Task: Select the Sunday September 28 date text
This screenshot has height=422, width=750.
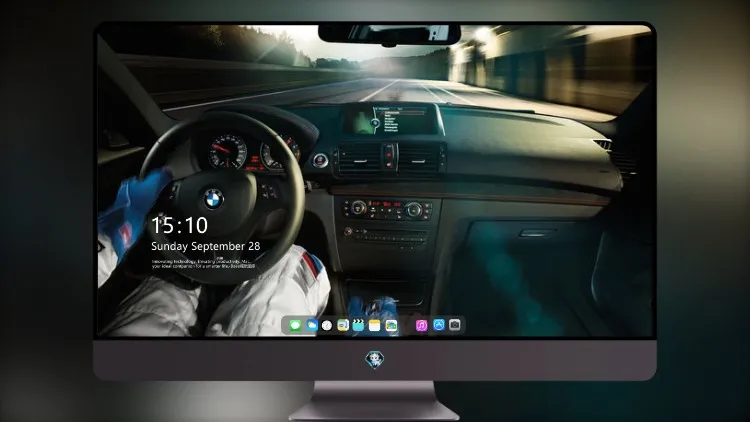Action: [206, 246]
